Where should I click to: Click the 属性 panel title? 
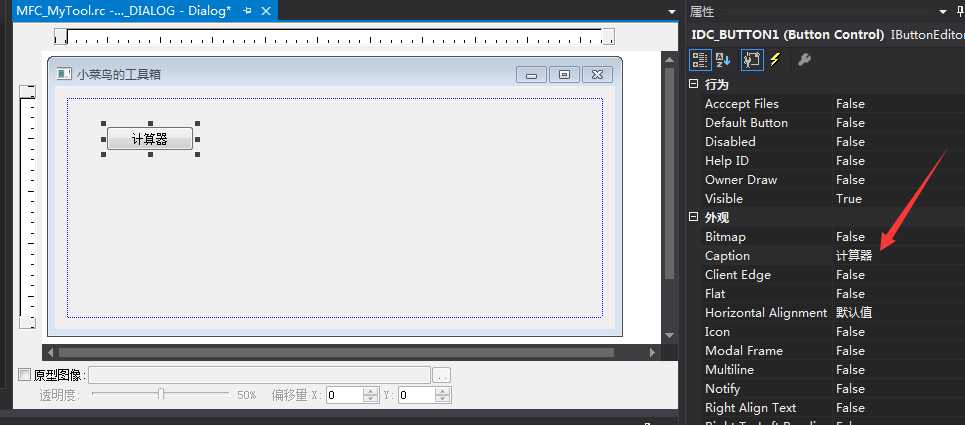coord(702,12)
